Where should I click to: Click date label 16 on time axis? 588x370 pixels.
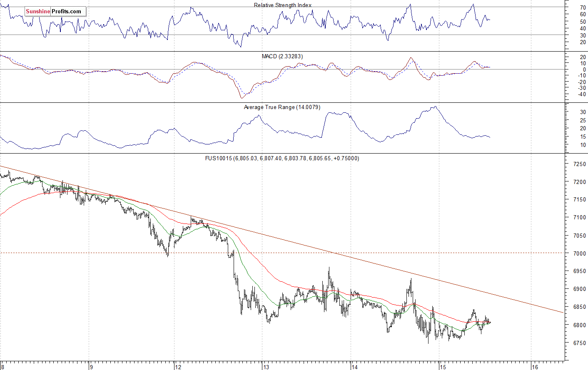click(535, 367)
